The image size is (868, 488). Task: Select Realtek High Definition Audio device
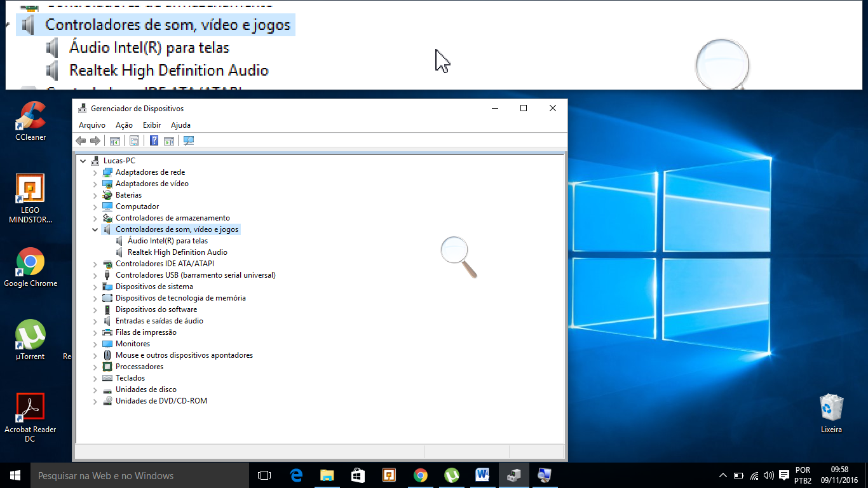pos(177,252)
